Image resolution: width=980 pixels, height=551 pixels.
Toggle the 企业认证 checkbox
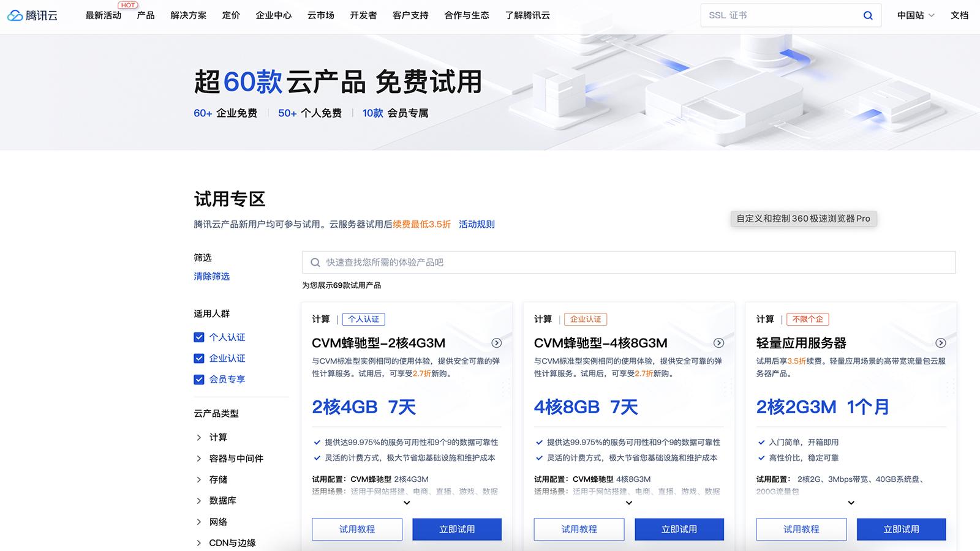[199, 358]
